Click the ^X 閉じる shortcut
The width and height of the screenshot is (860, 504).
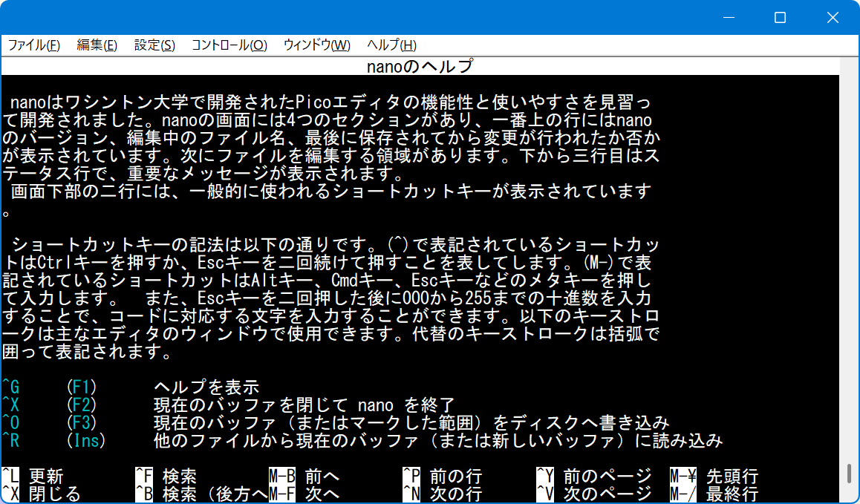[x=42, y=494]
